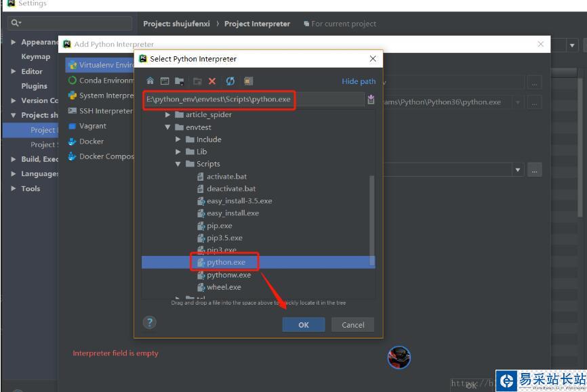Viewport: 587px width, 392px height.
Task: Collapse the envtest folder
Action: coord(167,127)
